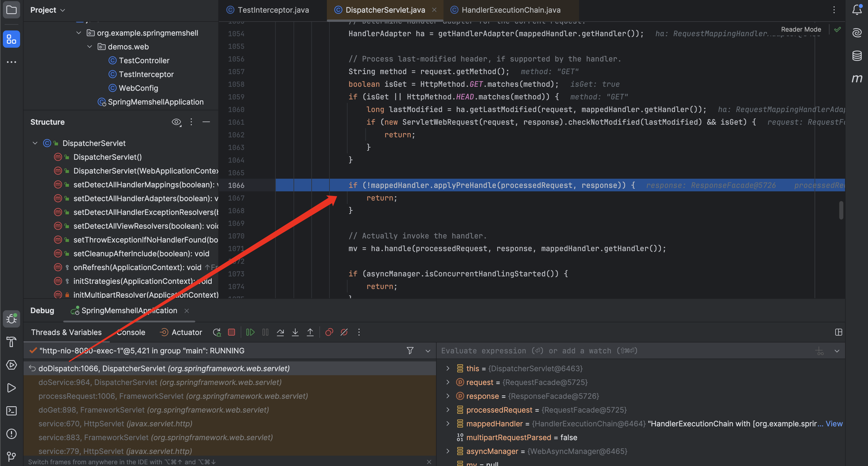Step out of current method
The image size is (868, 466).
(x=310, y=332)
